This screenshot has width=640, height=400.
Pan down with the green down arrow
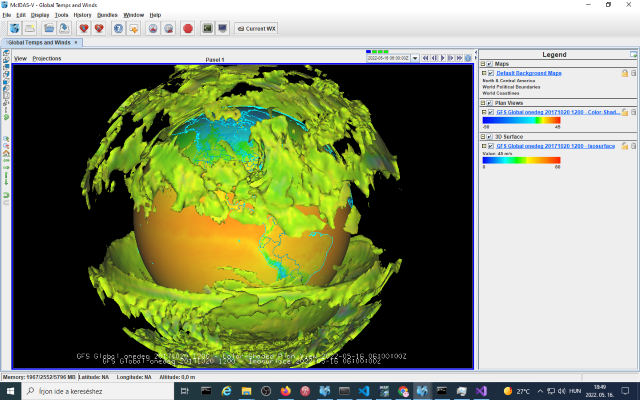pos(6,181)
